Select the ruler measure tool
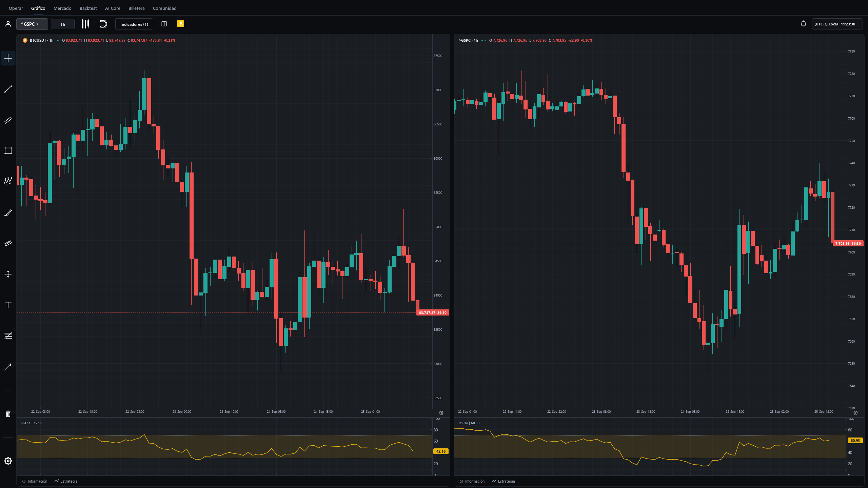The image size is (868, 488). tap(8, 243)
